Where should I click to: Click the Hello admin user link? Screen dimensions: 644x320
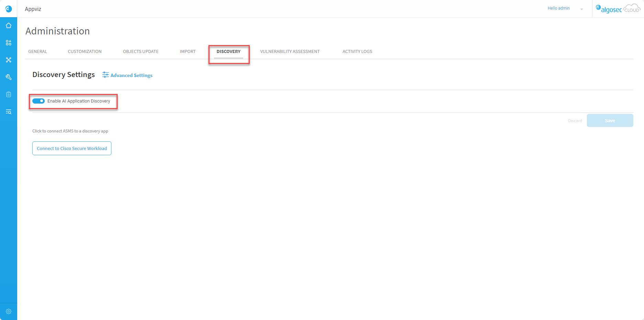pyautogui.click(x=558, y=8)
